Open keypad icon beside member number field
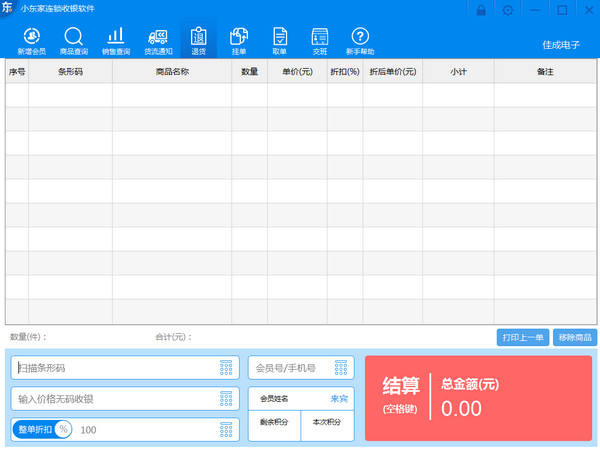The height and width of the screenshot is (450, 600). pyautogui.click(x=341, y=368)
